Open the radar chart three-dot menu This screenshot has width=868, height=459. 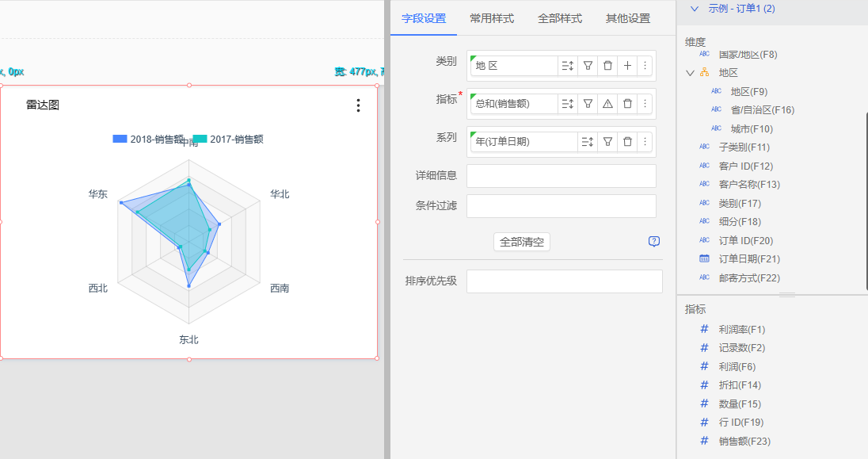point(358,105)
